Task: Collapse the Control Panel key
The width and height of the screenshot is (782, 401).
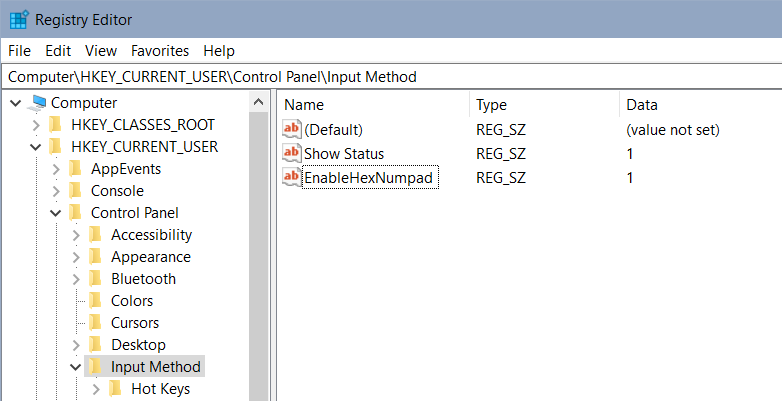Action: pyautogui.click(x=56, y=213)
